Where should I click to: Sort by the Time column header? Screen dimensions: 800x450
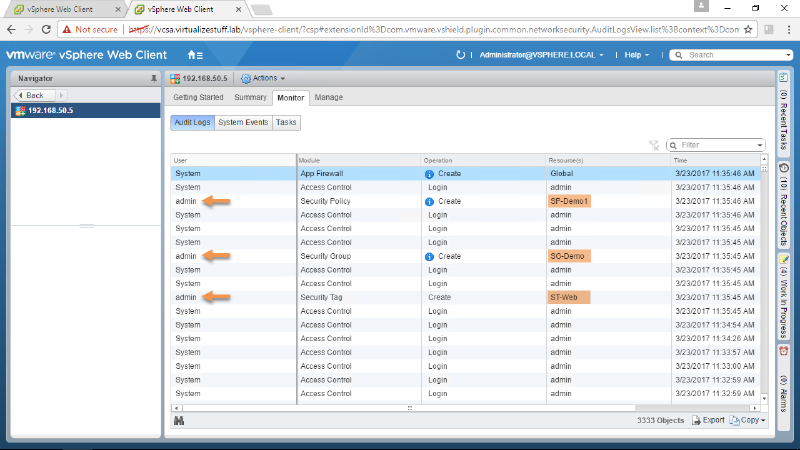coord(715,160)
